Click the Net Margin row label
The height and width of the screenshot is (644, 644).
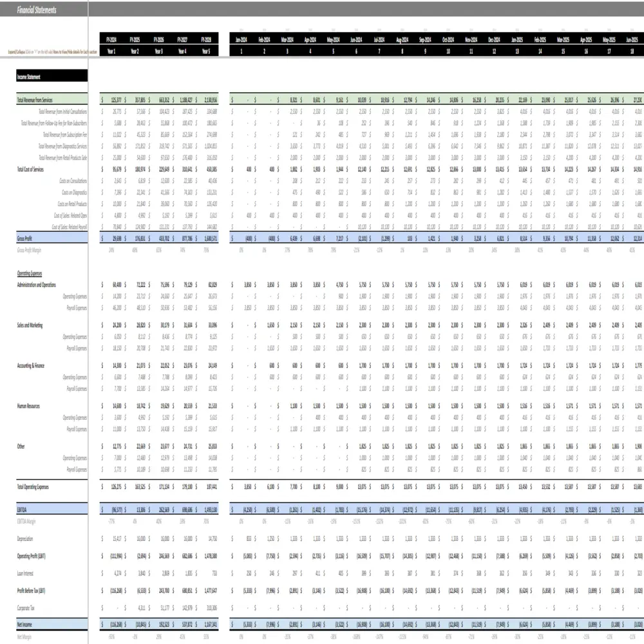click(x=24, y=637)
